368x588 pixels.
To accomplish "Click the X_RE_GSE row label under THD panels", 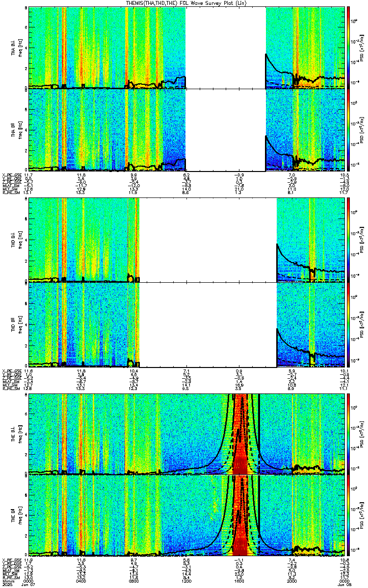I will (x=11, y=370).
